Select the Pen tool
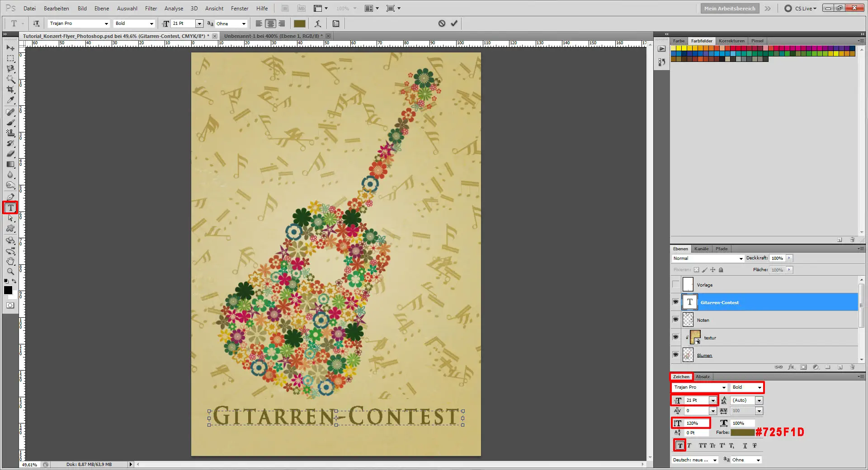868x470 pixels. pos(10,197)
